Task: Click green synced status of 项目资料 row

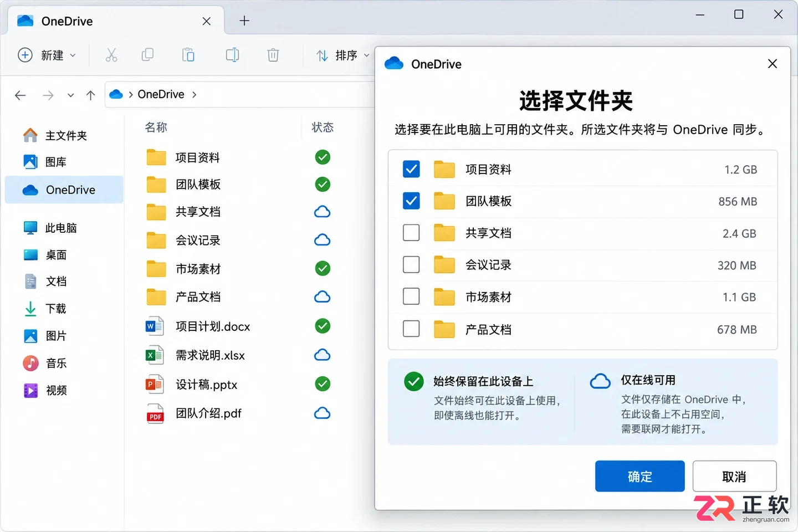Action: point(323,157)
